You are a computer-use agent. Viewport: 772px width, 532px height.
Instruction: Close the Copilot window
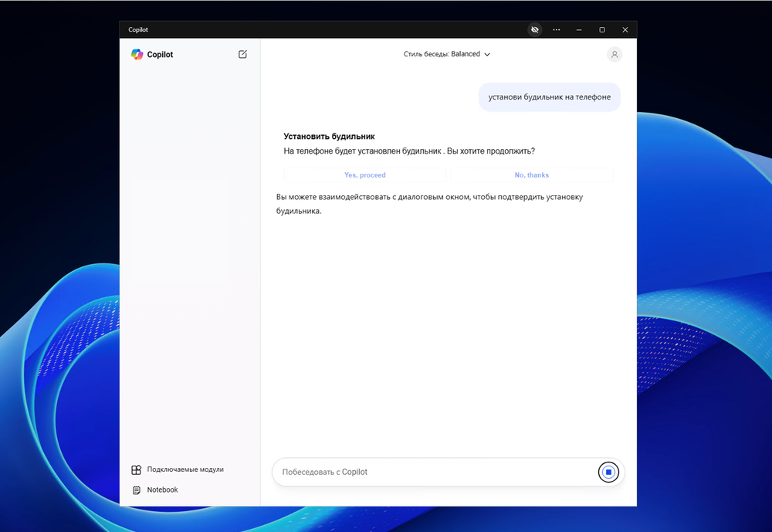pyautogui.click(x=625, y=29)
